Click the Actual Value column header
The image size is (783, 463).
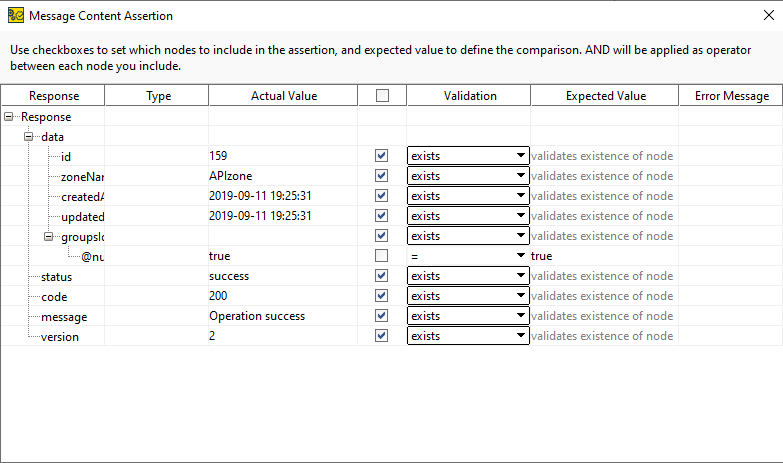(283, 96)
